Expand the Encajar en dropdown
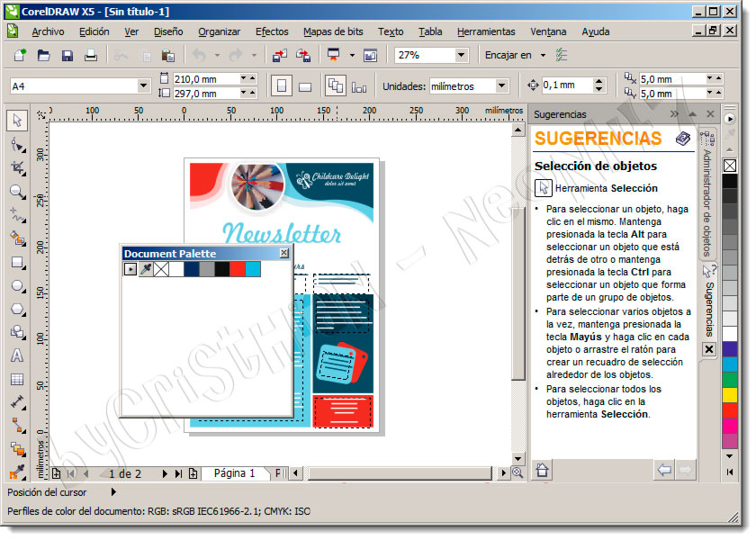 (x=543, y=55)
